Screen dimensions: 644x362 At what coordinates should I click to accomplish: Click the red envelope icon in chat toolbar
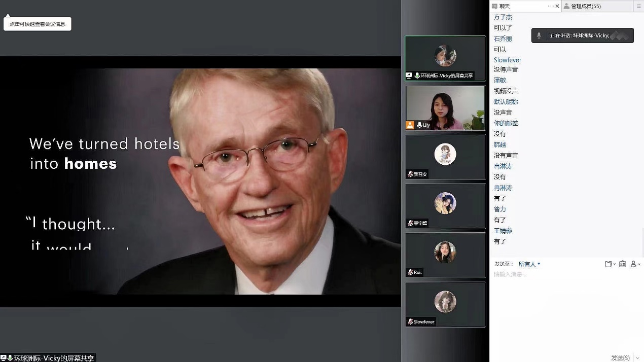point(622,264)
